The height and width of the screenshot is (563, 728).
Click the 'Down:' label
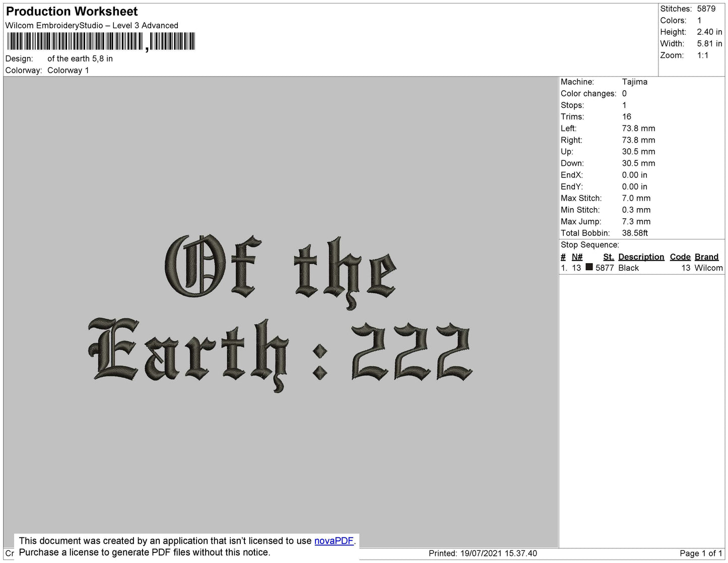click(x=572, y=163)
